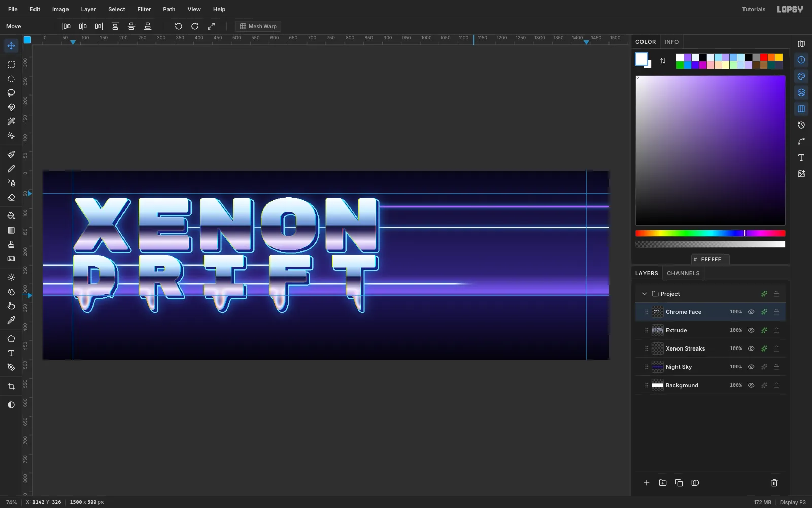This screenshot has height=508, width=812.
Task: Toggle lock on Chrome Face layer
Action: [x=776, y=312]
